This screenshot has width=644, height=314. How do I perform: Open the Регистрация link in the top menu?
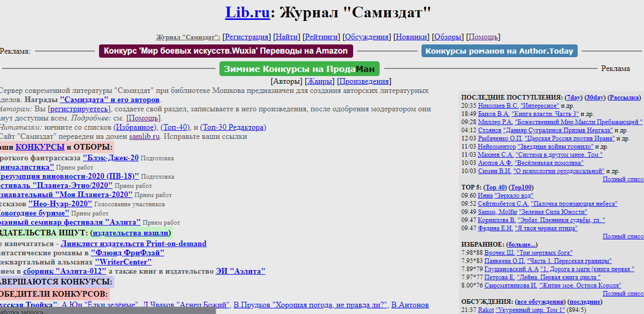[x=246, y=37]
